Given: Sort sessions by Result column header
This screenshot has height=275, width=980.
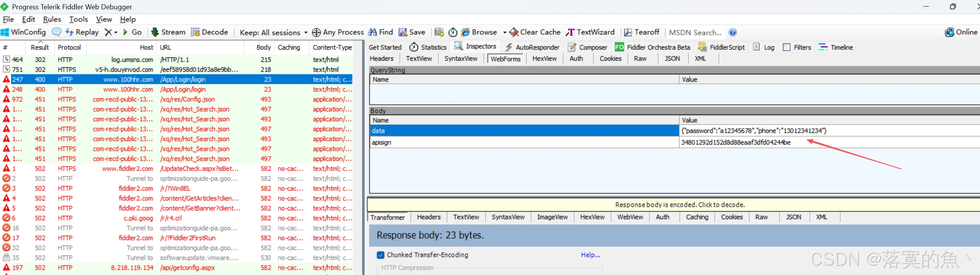Looking at the screenshot, I should click(x=40, y=47).
